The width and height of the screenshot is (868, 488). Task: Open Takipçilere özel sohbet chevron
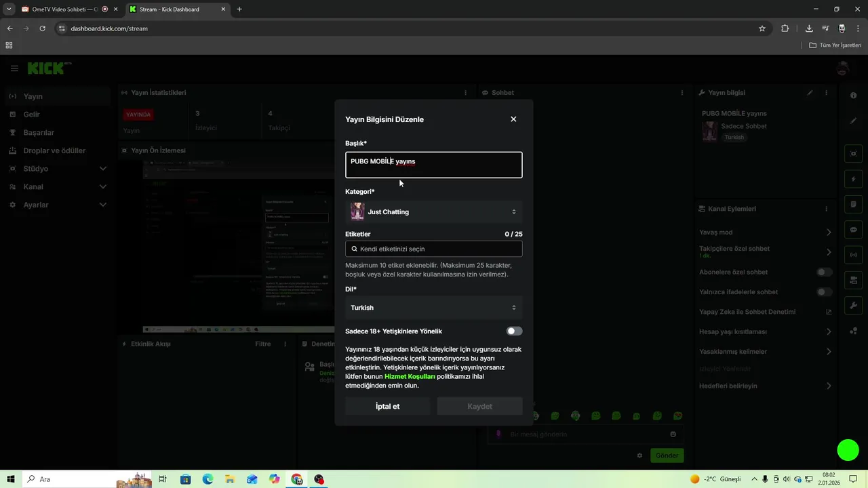click(829, 252)
